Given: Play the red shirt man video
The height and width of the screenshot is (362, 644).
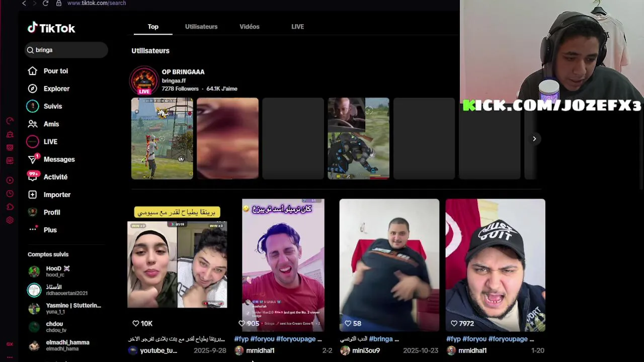Looking at the screenshot, I should tap(283, 265).
